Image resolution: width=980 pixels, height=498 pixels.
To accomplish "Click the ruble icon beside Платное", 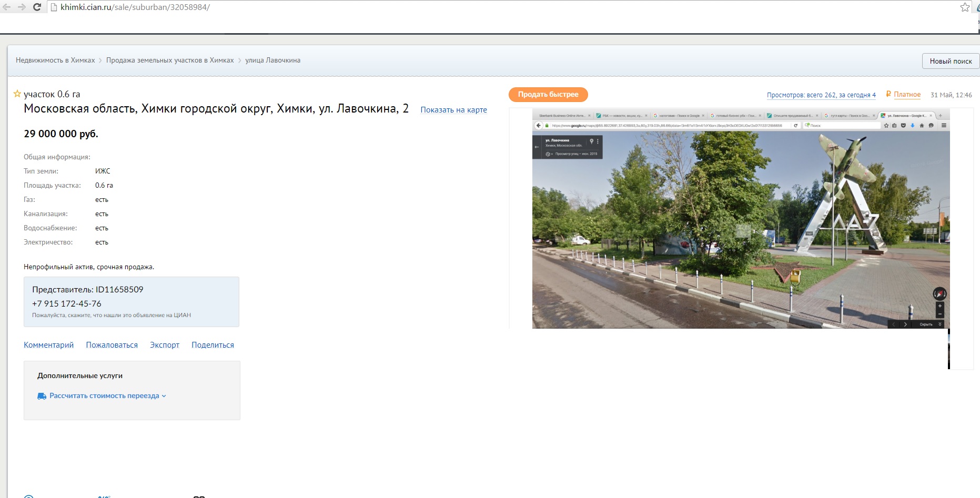I will (888, 95).
